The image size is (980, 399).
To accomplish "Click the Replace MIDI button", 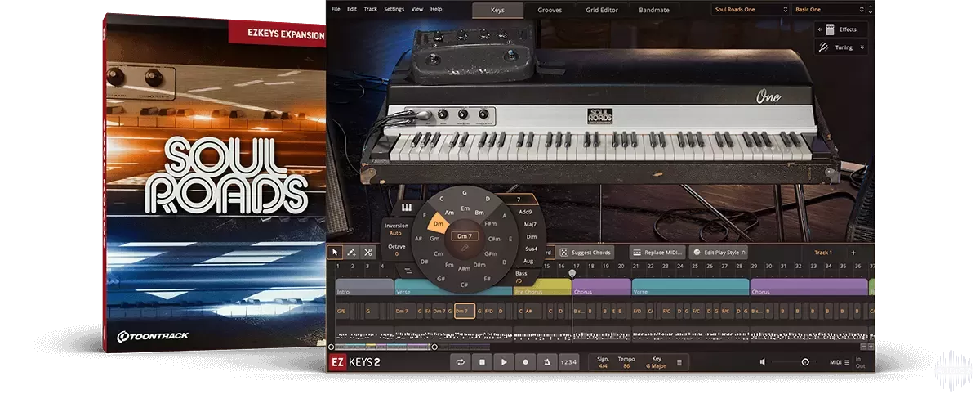I will (658, 253).
